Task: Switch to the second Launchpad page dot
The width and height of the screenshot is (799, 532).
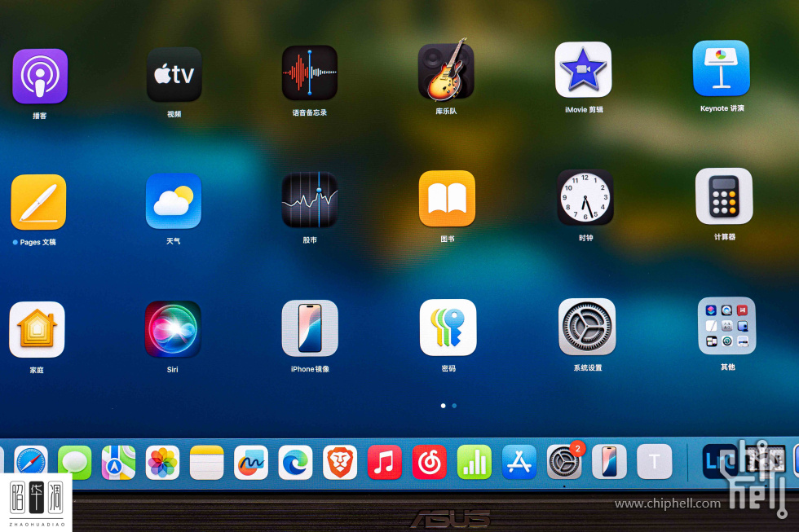Action: click(x=454, y=406)
